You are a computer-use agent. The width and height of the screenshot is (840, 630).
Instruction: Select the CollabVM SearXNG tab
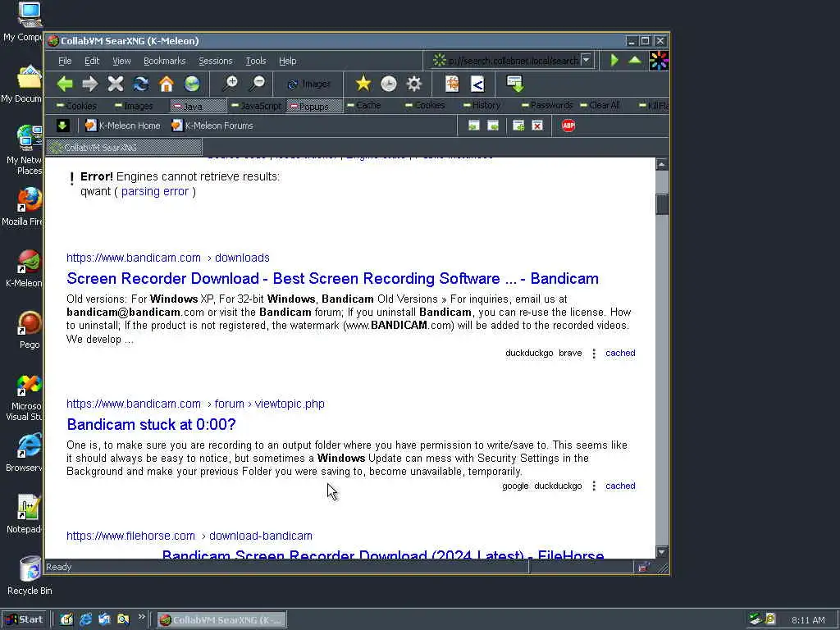[124, 148]
